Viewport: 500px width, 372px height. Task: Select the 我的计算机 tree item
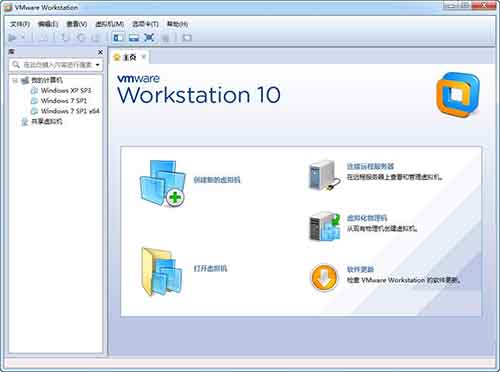(x=47, y=80)
